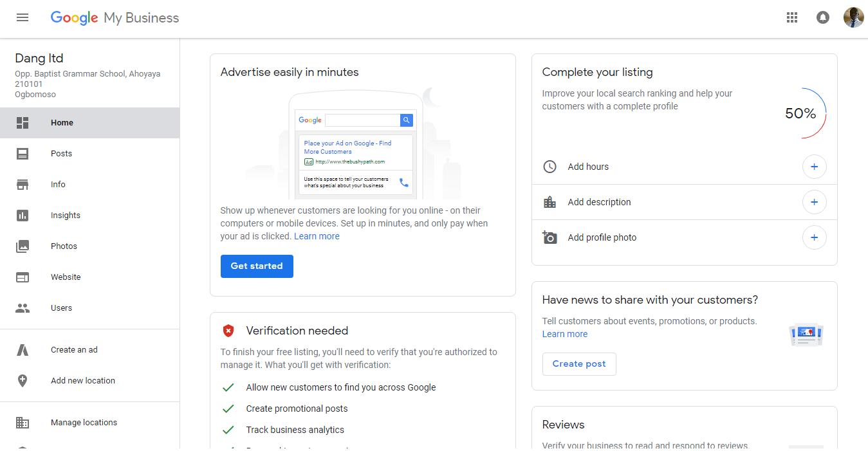Click the Create post button
This screenshot has width=868, height=451.
(579, 364)
